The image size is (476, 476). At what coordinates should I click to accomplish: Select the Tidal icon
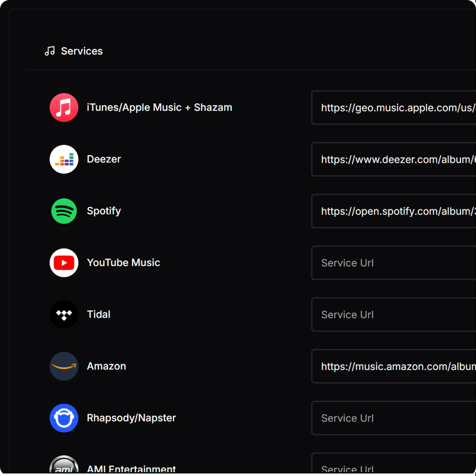[x=64, y=314]
